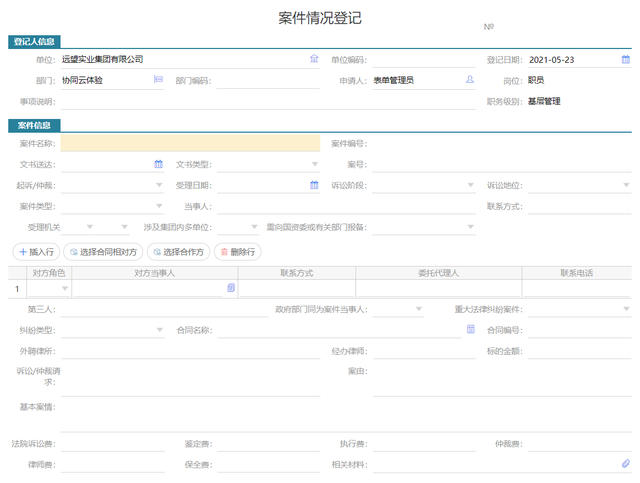Click the 插入行 button

pyautogui.click(x=36, y=252)
